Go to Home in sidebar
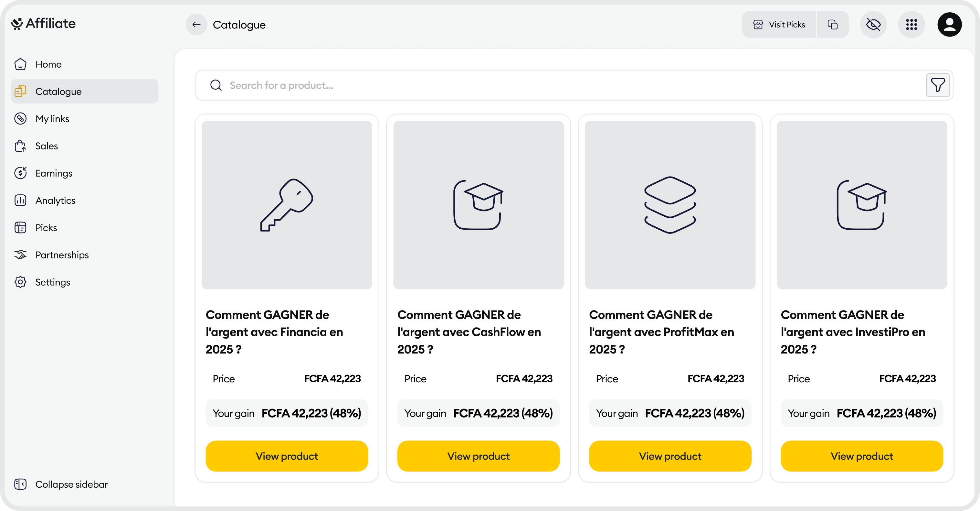This screenshot has width=980, height=511. [x=48, y=64]
